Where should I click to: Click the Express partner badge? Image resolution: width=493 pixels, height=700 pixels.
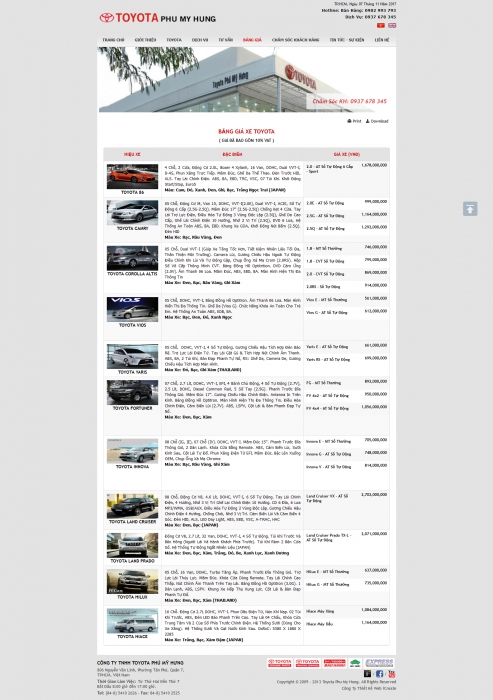pos(379,663)
